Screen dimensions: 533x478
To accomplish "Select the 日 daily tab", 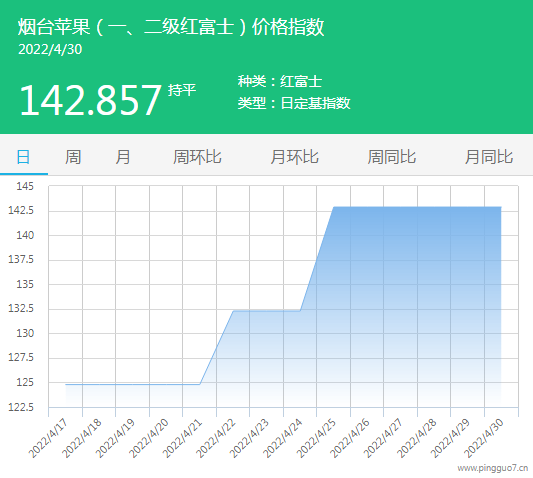I will 23,157.
